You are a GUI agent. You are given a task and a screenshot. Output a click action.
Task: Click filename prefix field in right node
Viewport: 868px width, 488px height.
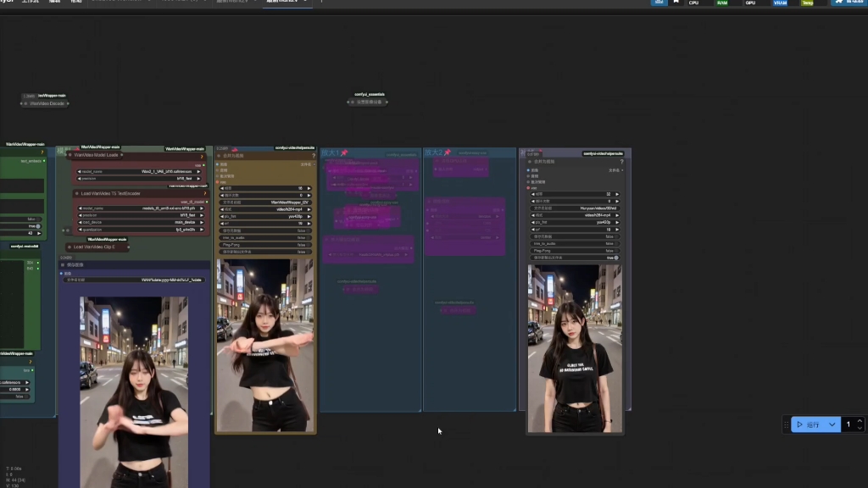click(x=573, y=208)
